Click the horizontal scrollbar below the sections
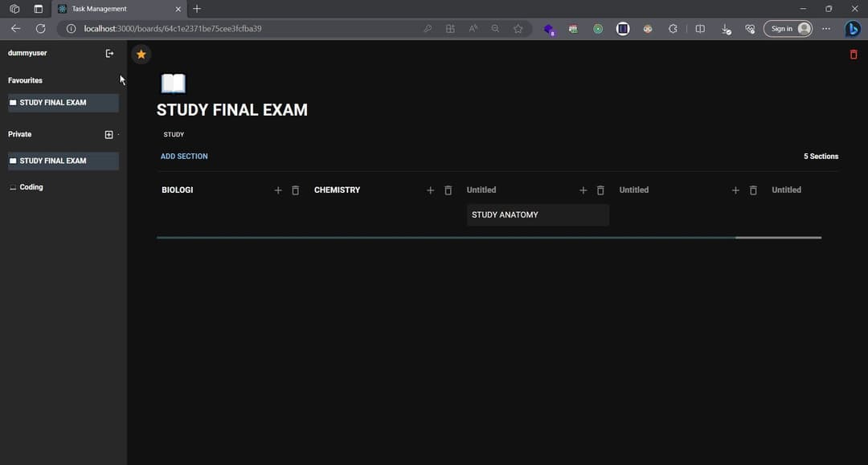The height and width of the screenshot is (465, 868). point(446,238)
